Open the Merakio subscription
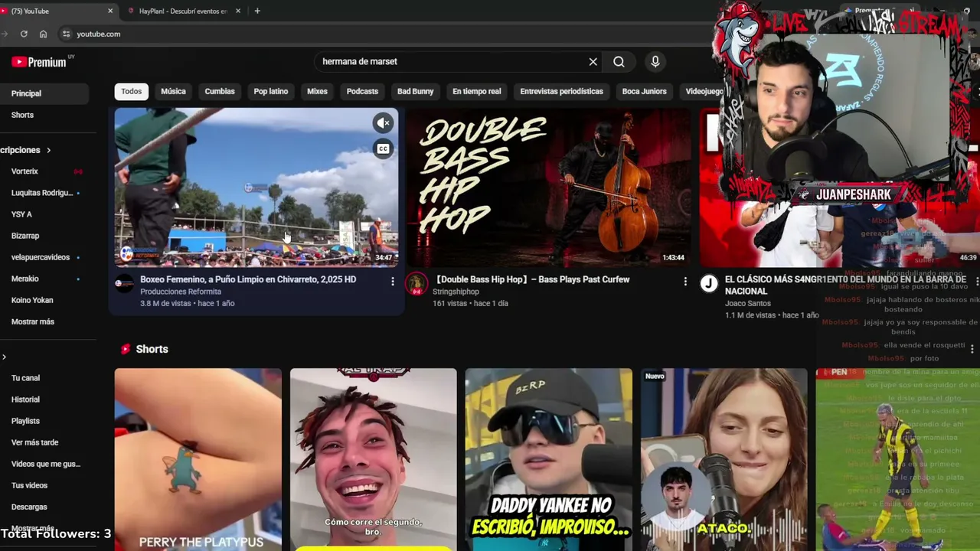The width and height of the screenshot is (980, 551). pyautogui.click(x=25, y=279)
